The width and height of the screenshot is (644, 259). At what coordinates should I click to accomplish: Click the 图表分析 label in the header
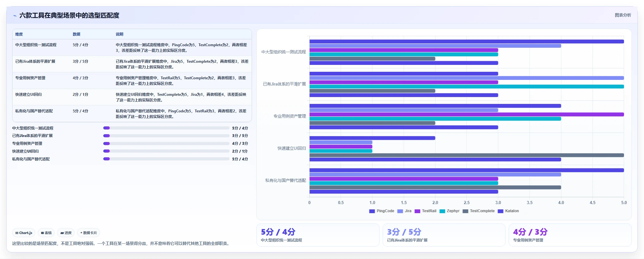(623, 15)
